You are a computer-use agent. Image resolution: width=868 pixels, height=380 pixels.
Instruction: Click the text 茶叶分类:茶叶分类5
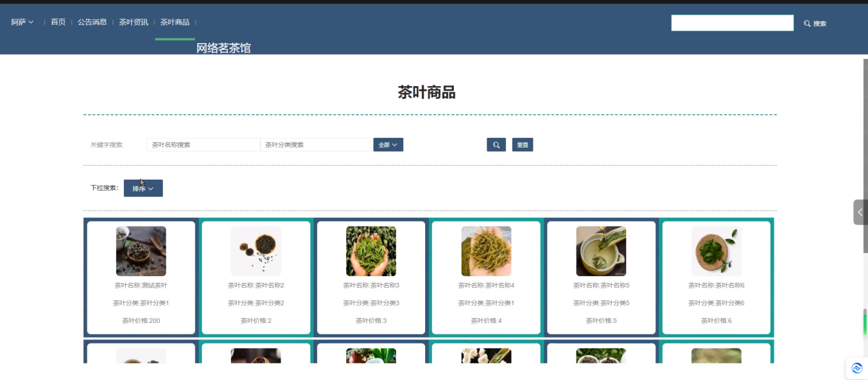coord(601,303)
